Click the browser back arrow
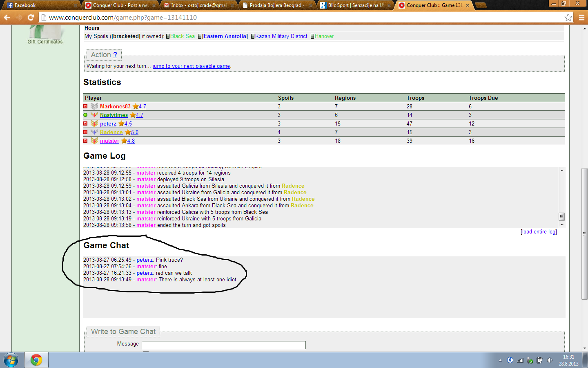Image resolution: width=588 pixels, height=368 pixels. pos(7,17)
